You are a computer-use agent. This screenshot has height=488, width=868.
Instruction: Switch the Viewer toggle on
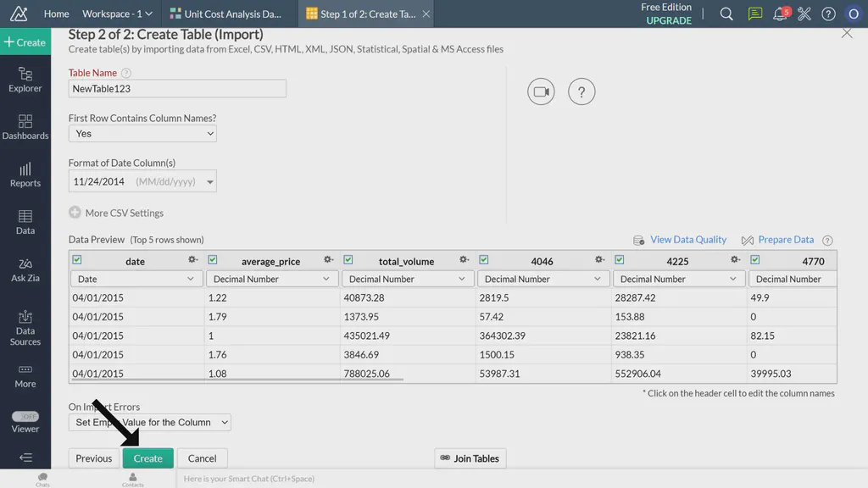point(25,418)
